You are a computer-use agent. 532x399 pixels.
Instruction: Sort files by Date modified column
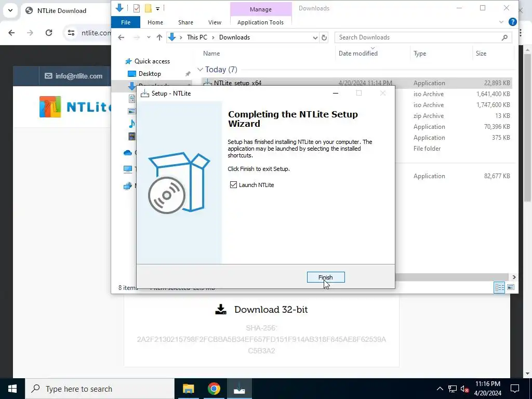click(358, 54)
